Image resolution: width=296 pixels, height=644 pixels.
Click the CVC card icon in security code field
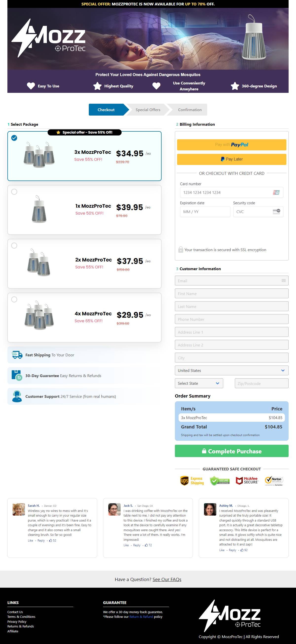pos(276,212)
